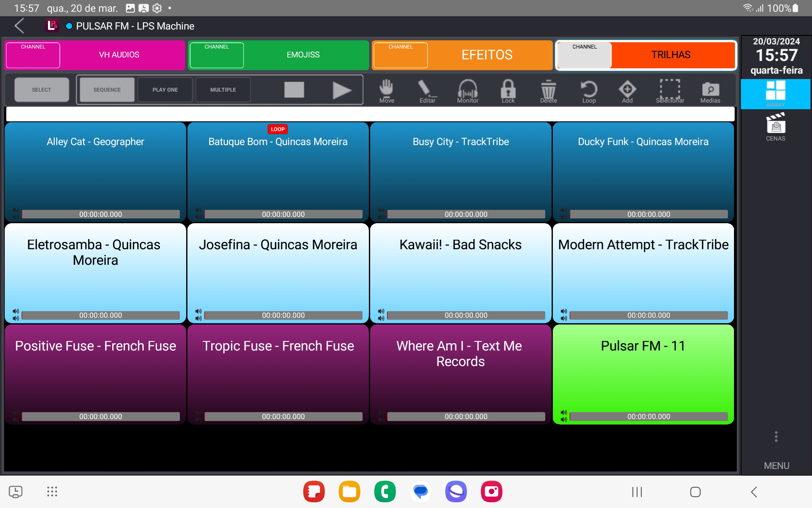Play the Kawaii! - Bad Snacks pad
Screen dimensions: 812x508
coord(461,273)
